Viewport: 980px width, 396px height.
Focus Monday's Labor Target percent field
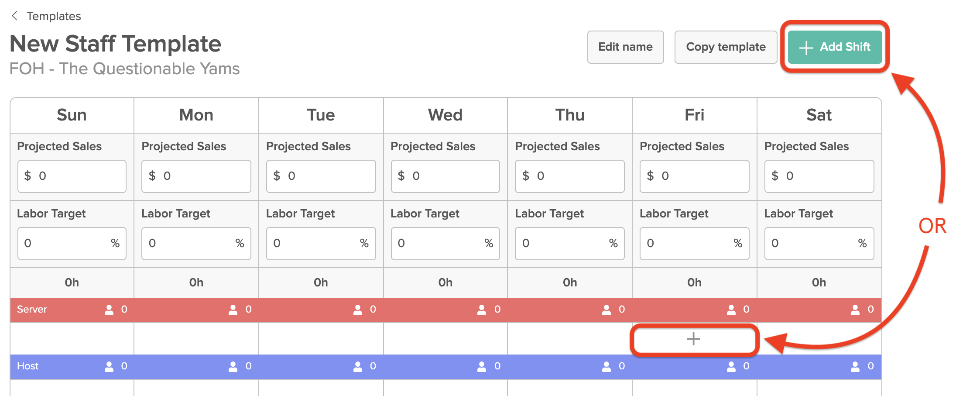[x=196, y=243]
